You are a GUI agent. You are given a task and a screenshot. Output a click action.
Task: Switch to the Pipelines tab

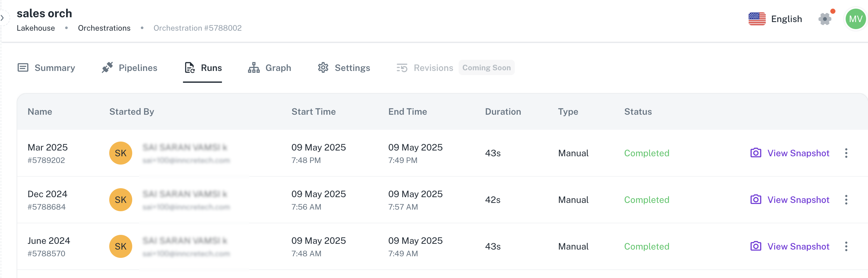point(129,68)
